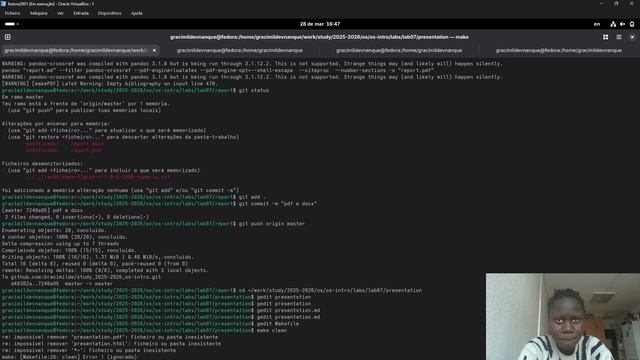Click the terminal window title ending in make
Viewport: 640px width, 360px height.
(x=319, y=37)
